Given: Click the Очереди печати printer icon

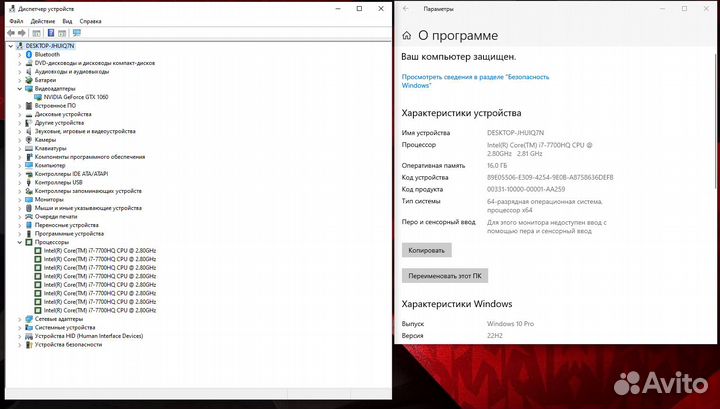Looking at the screenshot, I should (29, 217).
